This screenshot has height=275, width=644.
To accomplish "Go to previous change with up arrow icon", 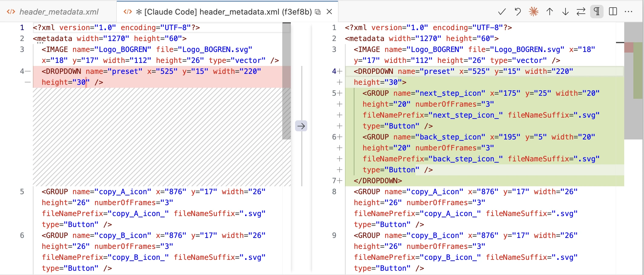I will point(549,12).
